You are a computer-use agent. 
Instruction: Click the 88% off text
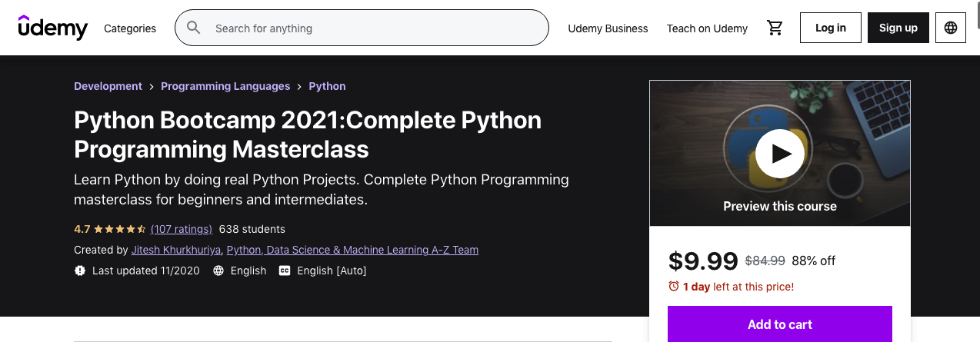tap(814, 261)
